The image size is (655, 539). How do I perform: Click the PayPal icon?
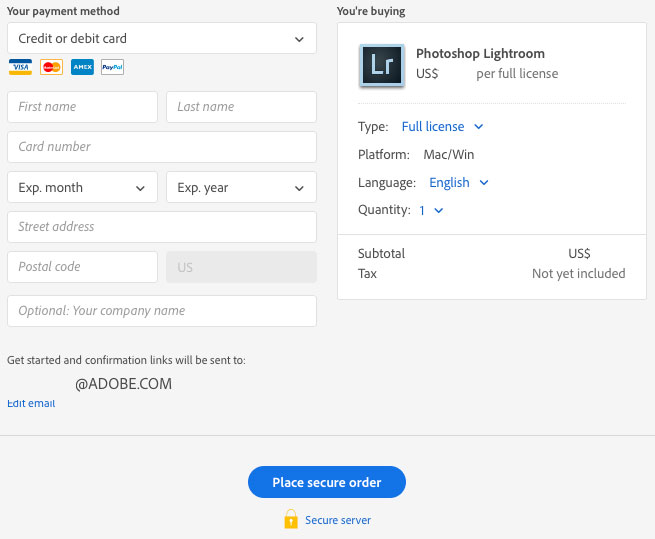112,67
